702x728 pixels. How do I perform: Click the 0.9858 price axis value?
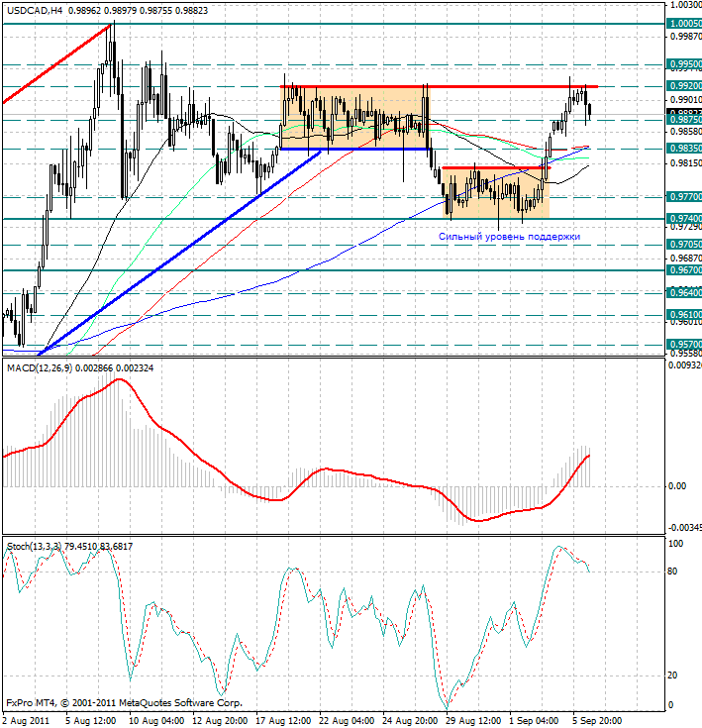click(x=686, y=132)
